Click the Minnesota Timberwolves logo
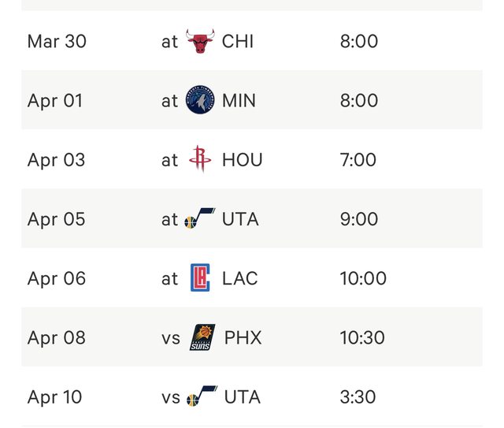The width and height of the screenshot is (504, 428). point(200,100)
